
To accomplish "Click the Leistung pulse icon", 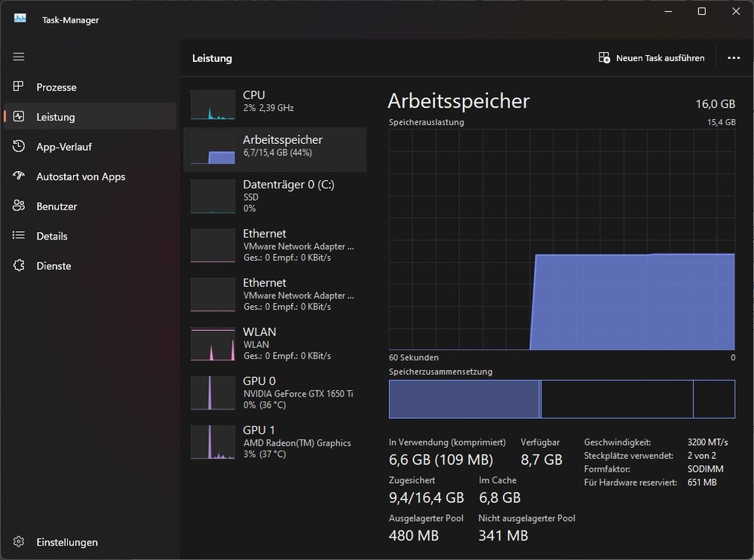I will [x=18, y=116].
